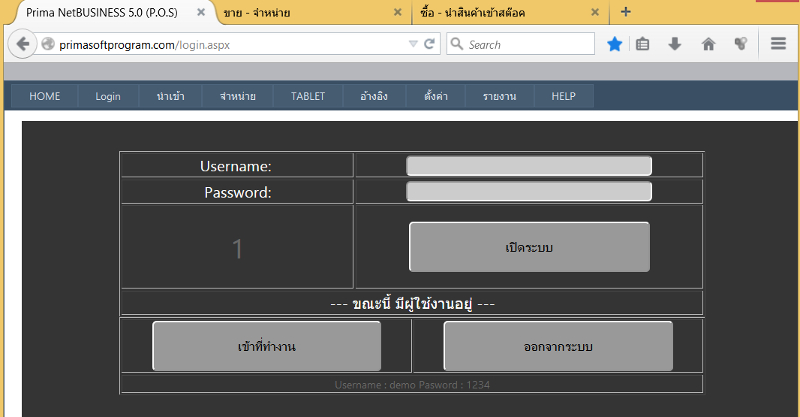Click the browser Search input box
800x417 pixels.
[x=520, y=44]
